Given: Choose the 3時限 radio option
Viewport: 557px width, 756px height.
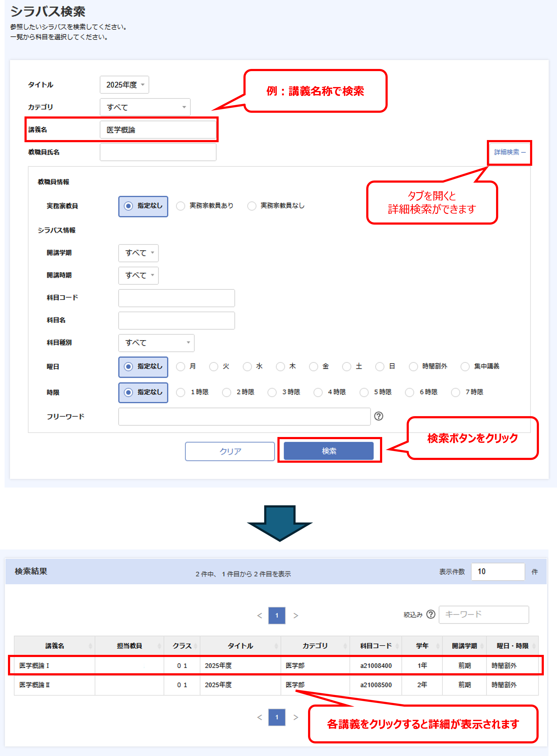Looking at the screenshot, I should pos(272,392).
